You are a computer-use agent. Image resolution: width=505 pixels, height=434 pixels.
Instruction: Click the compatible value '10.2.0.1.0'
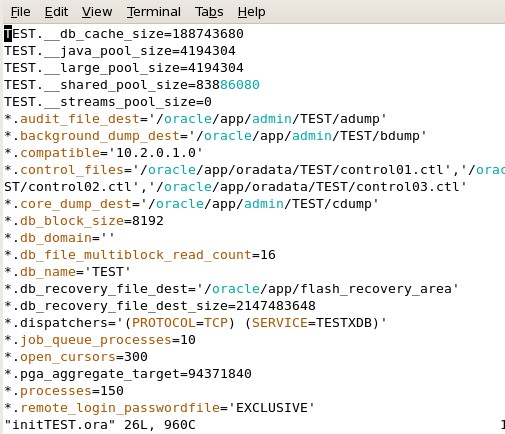156,153
